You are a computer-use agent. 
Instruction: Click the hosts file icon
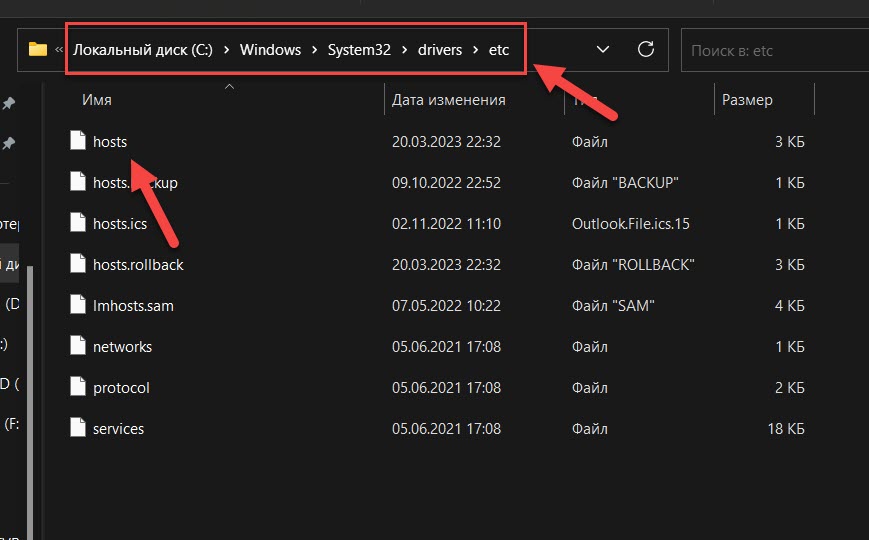[78, 140]
